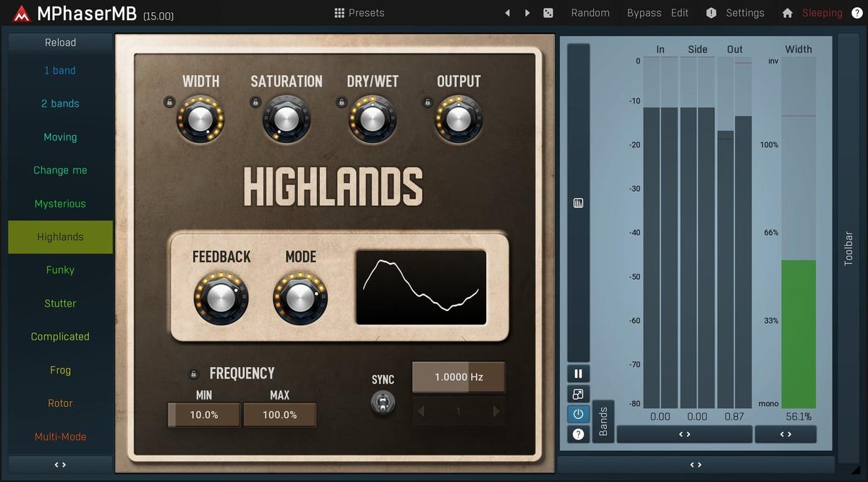Select the Mysterious preset
Screen dimensions: 868x482
(60, 204)
